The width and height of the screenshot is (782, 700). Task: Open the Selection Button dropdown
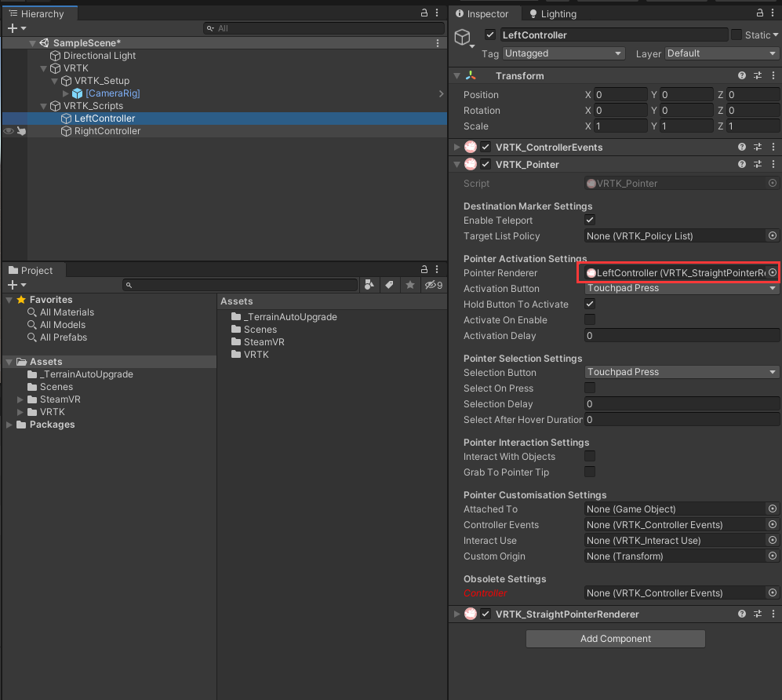click(x=682, y=372)
